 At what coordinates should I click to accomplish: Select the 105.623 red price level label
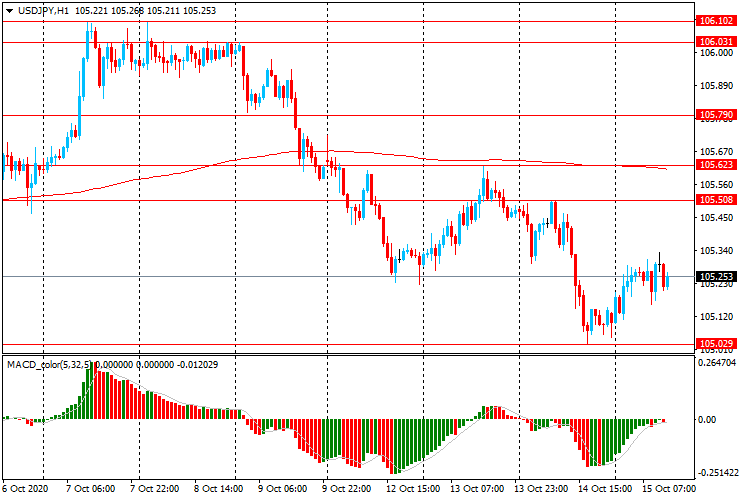point(716,165)
